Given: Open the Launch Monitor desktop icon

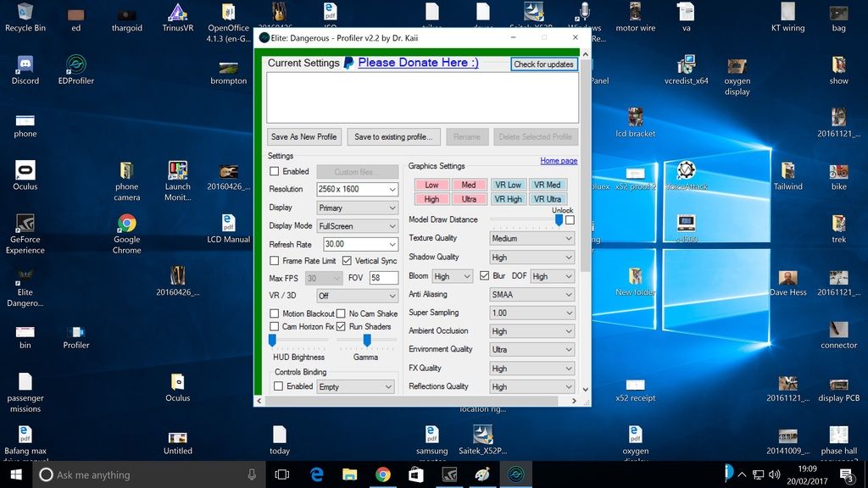Looking at the screenshot, I should coord(178,180).
